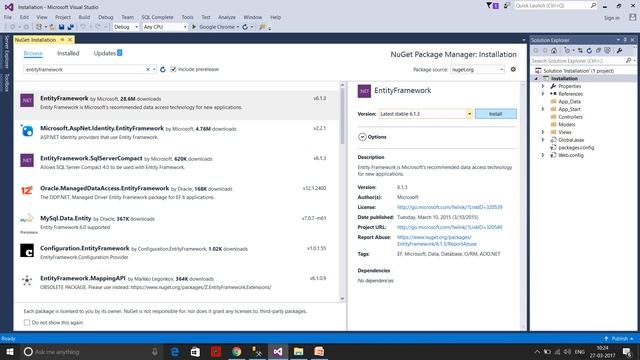The height and width of the screenshot is (360, 640).
Task: Switch to the Installed tab
Action: (68, 53)
